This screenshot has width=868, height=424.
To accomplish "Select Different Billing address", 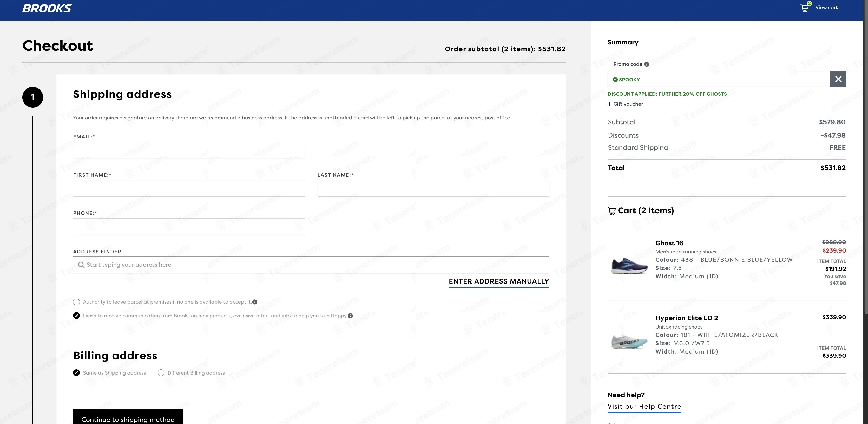I will [x=161, y=373].
